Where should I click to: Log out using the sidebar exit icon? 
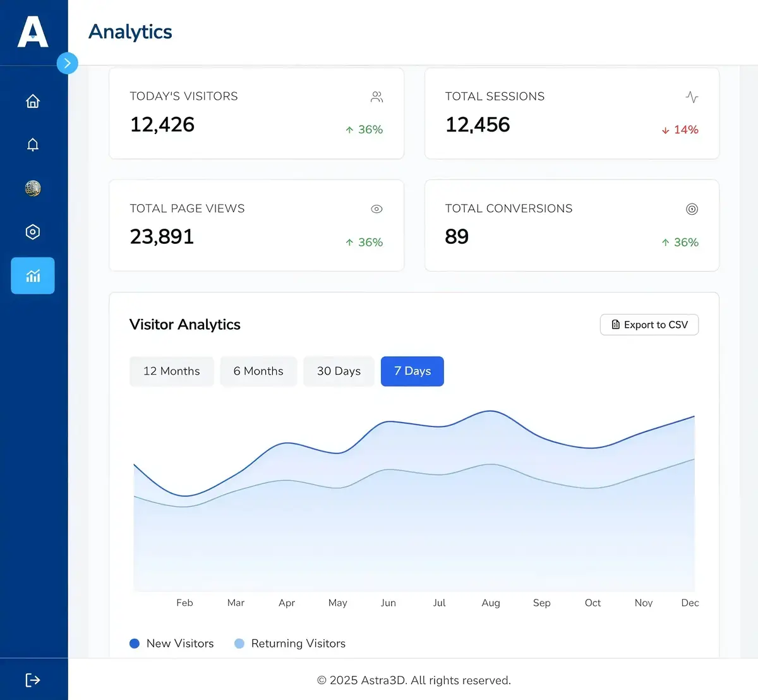point(33,680)
